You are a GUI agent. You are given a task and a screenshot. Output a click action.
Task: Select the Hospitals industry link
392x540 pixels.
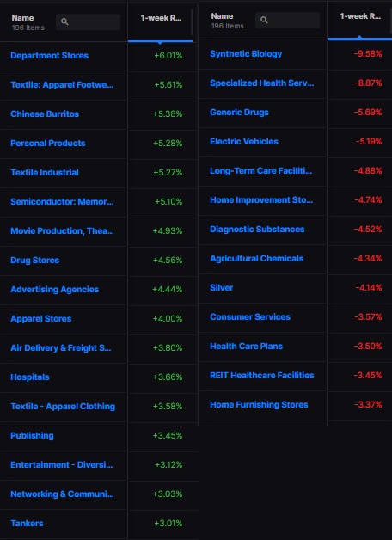pyautogui.click(x=30, y=377)
